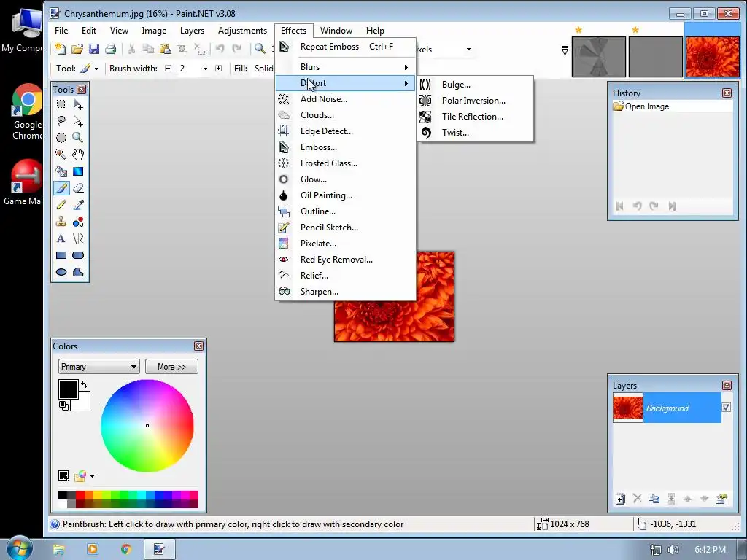
Task: Open the Adjustments menu
Action: (x=242, y=31)
